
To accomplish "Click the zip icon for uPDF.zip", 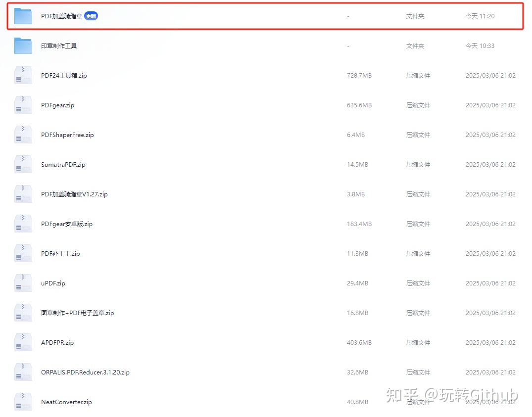I will 23,283.
